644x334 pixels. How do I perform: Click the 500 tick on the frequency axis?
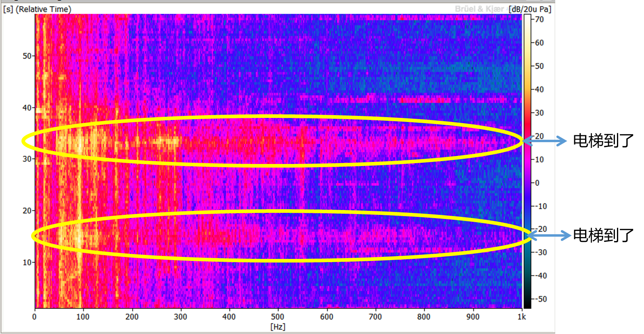pos(278,317)
